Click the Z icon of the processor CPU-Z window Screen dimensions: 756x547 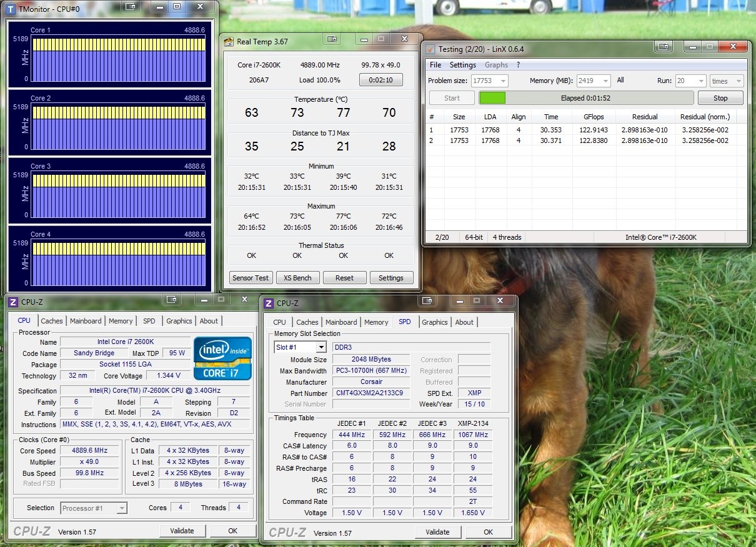coord(13,302)
